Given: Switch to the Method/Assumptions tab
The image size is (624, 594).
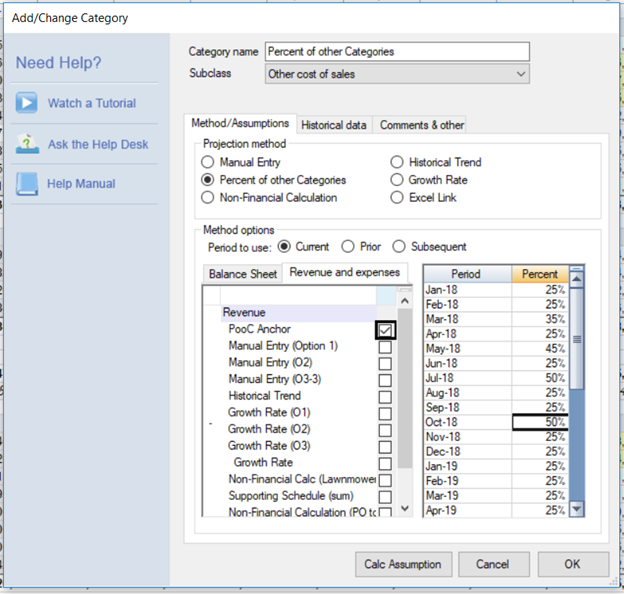Looking at the screenshot, I should (x=240, y=123).
